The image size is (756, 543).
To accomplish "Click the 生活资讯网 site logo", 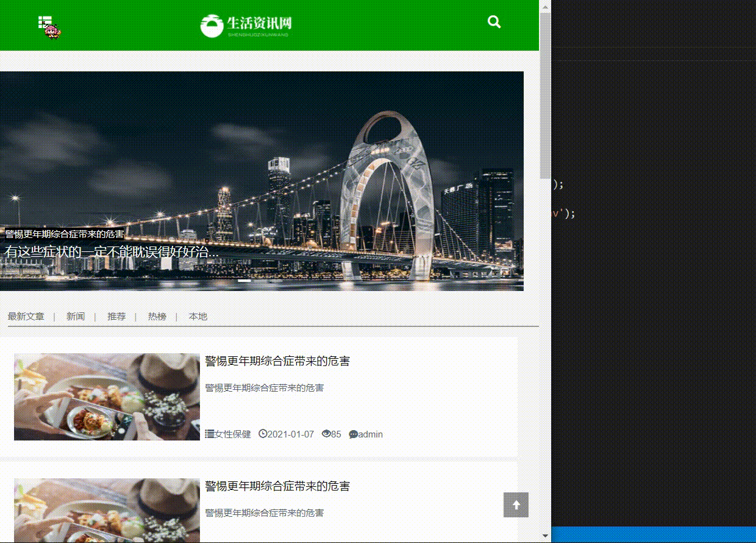I will coord(246,25).
